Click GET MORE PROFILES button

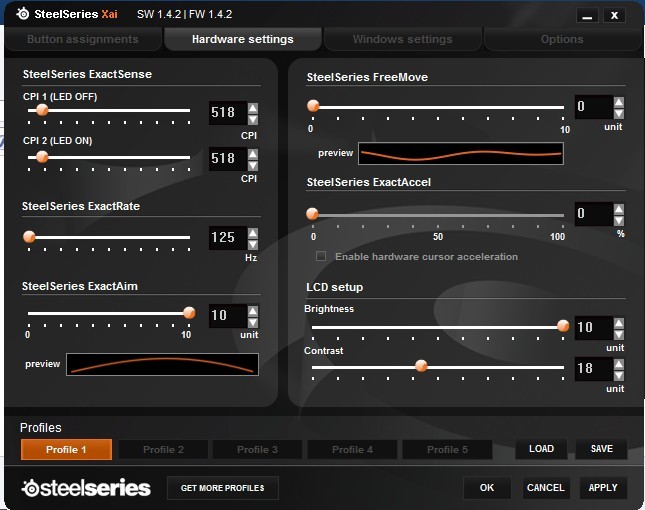pos(223,488)
